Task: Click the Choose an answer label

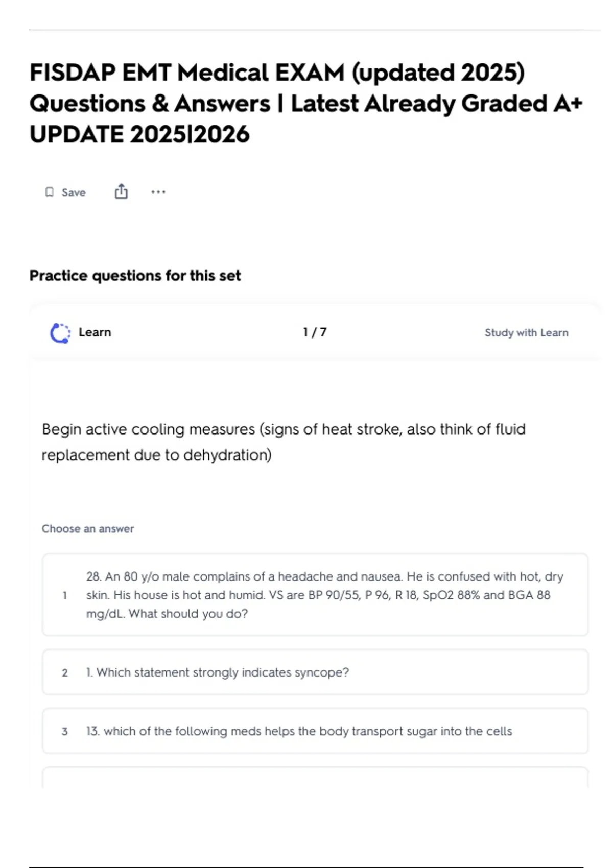Action: coord(88,528)
